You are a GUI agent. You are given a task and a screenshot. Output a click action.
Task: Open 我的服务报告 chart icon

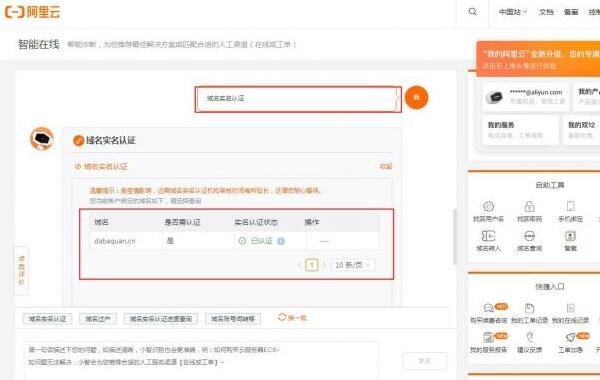point(488,337)
